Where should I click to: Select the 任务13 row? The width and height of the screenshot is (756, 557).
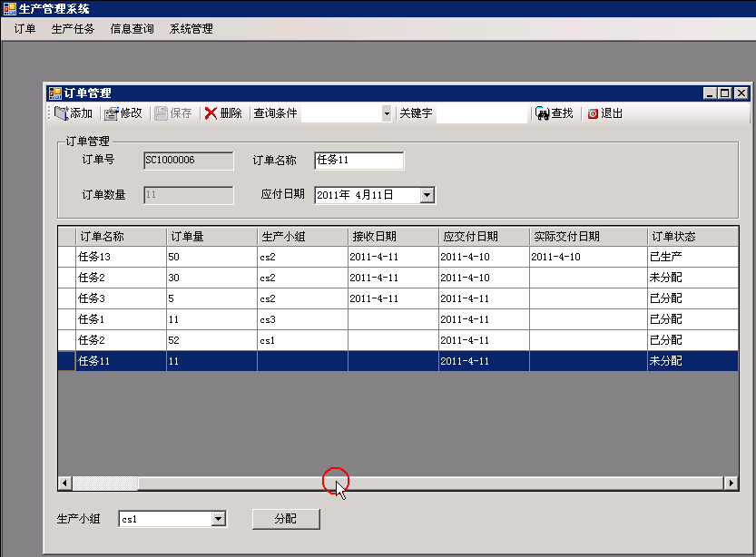398,257
